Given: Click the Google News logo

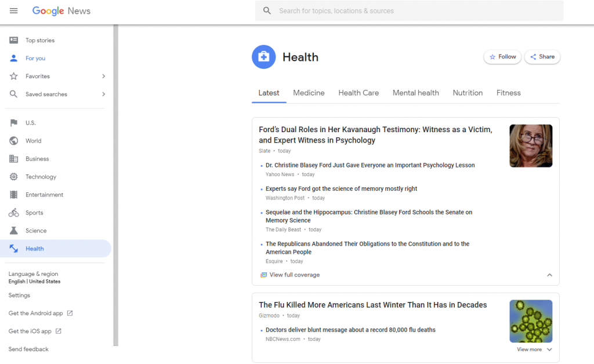Looking at the screenshot, I should coord(61,11).
